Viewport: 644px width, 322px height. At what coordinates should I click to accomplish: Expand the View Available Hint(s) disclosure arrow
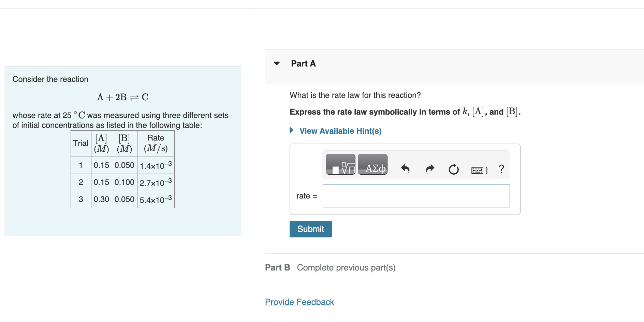(292, 131)
